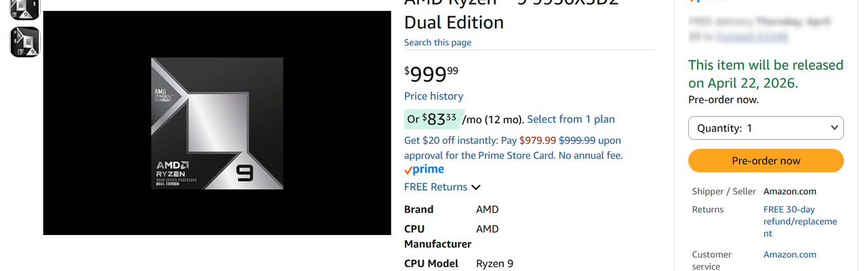Select the second product image thumbnail
This screenshot has width=868, height=271.
tap(24, 42)
